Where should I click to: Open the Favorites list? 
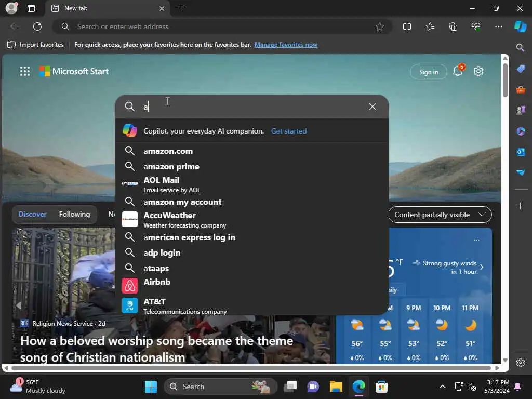click(x=430, y=26)
